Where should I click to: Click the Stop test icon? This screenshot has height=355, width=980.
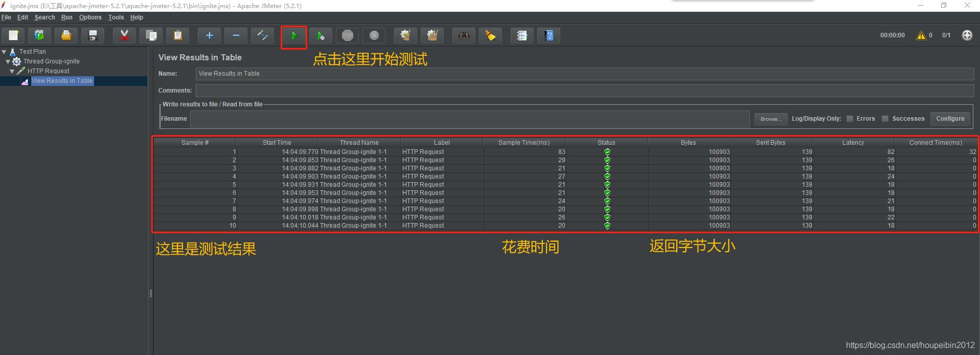(348, 35)
